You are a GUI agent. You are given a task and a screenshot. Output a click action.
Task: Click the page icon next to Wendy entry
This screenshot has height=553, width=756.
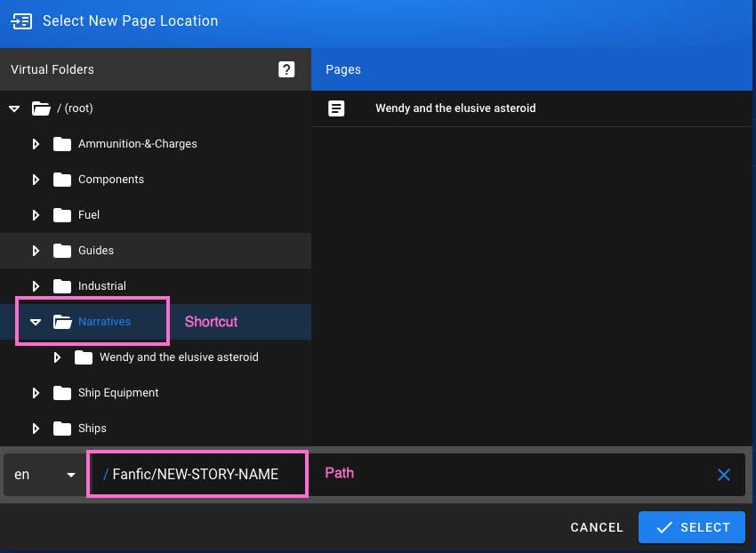pyautogui.click(x=336, y=108)
